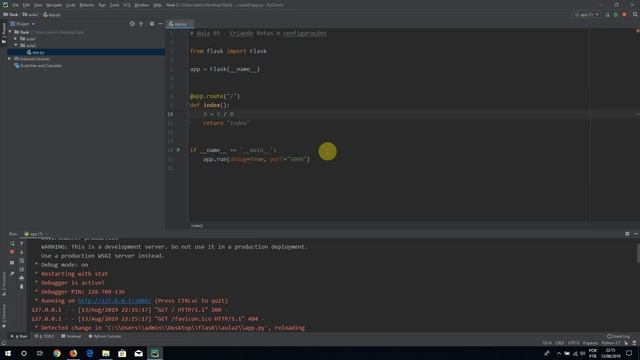This screenshot has height=360, width=640.
Task: Collapse the aula2 folder
Action: click(x=16, y=45)
